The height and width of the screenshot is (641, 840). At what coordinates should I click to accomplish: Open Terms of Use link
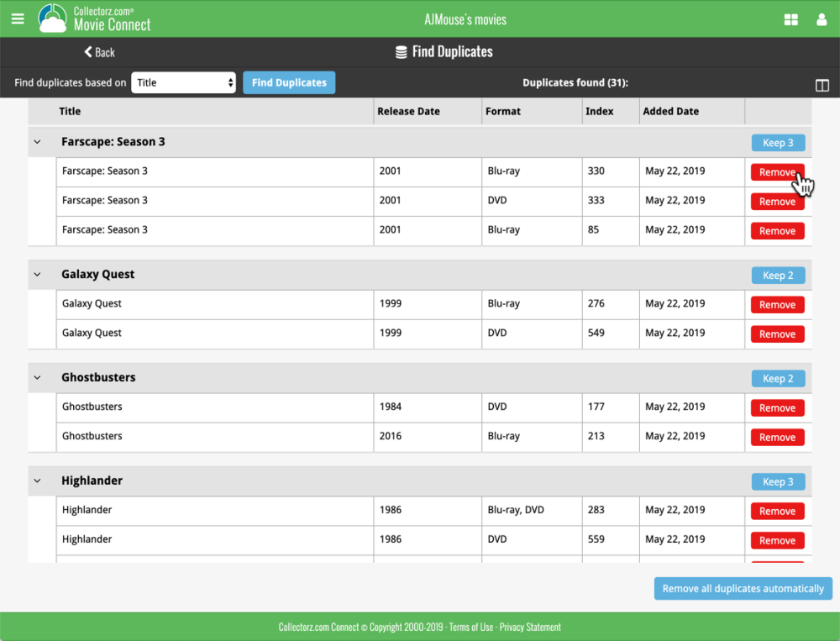(471, 627)
